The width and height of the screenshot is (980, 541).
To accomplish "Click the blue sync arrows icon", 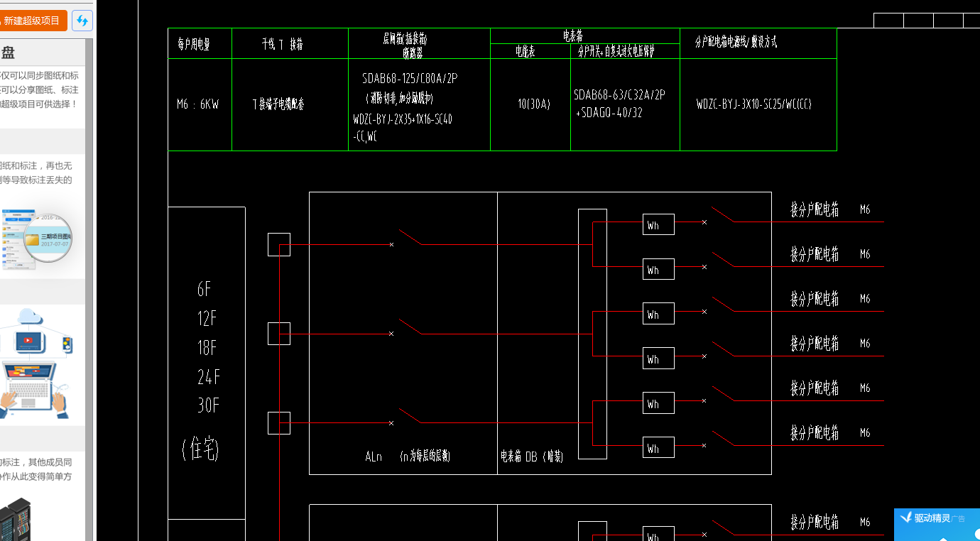I will click(82, 21).
